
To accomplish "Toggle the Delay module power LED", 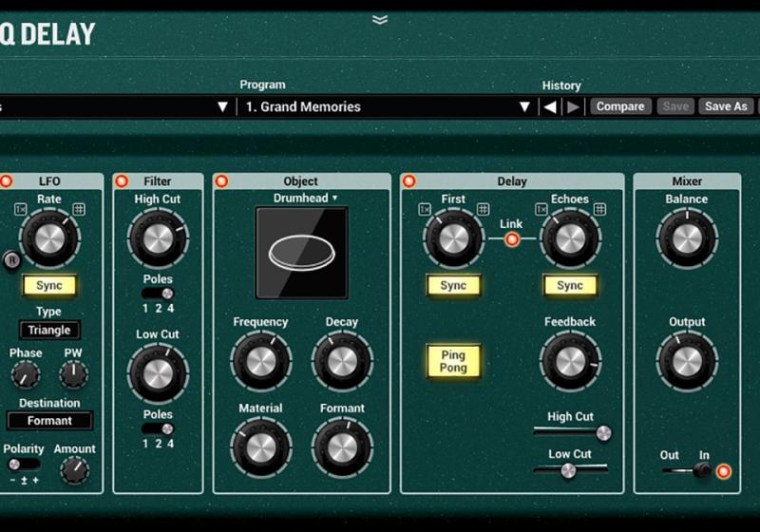I will 409,181.
